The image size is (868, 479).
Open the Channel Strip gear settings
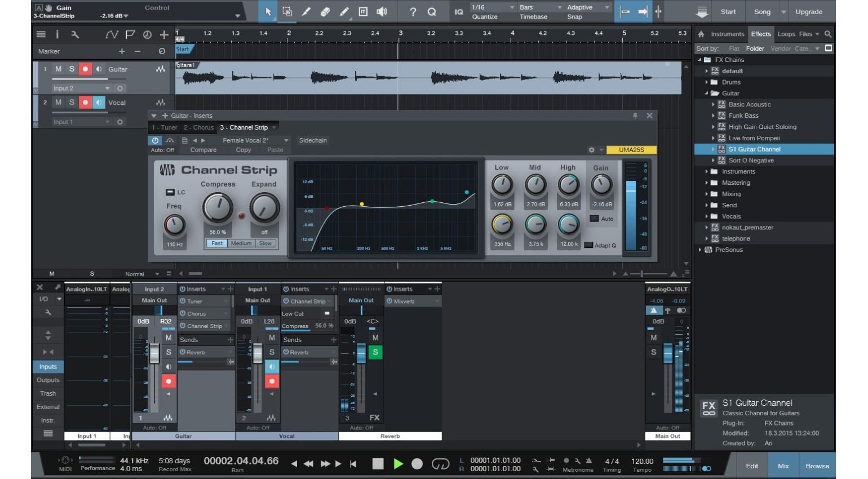pyautogui.click(x=591, y=150)
